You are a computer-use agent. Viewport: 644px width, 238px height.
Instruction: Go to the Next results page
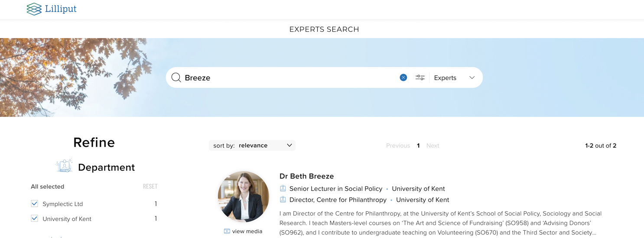433,145
